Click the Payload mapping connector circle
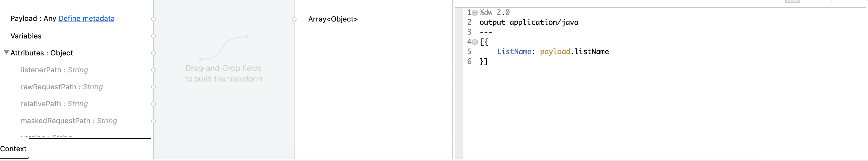The height and width of the screenshot is (161, 868). pos(153,19)
